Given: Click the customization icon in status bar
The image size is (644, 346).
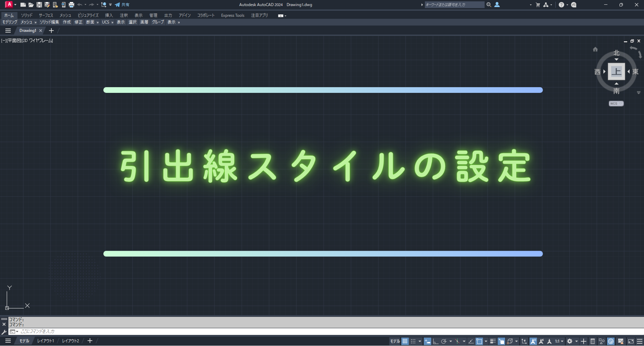Looking at the screenshot, I should point(639,341).
